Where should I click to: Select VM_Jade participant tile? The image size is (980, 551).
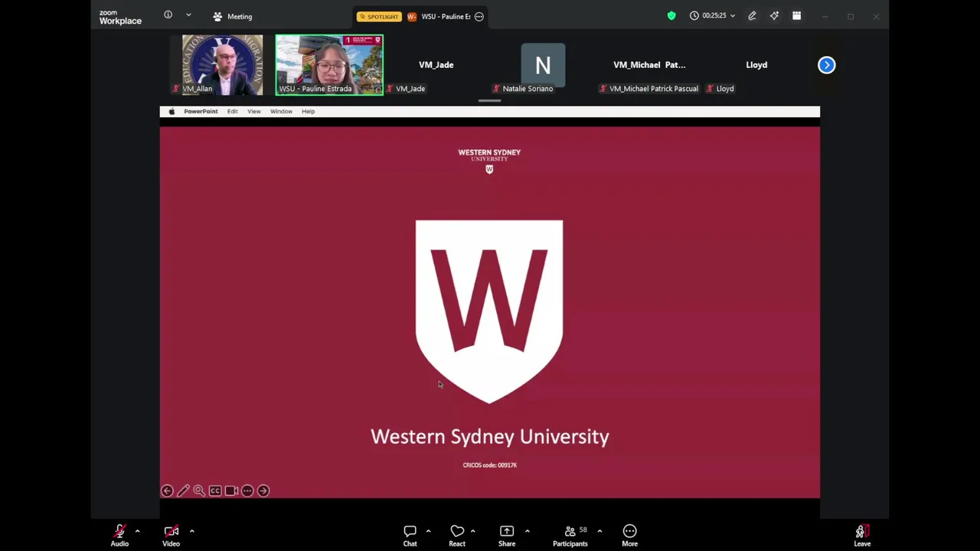(x=436, y=65)
